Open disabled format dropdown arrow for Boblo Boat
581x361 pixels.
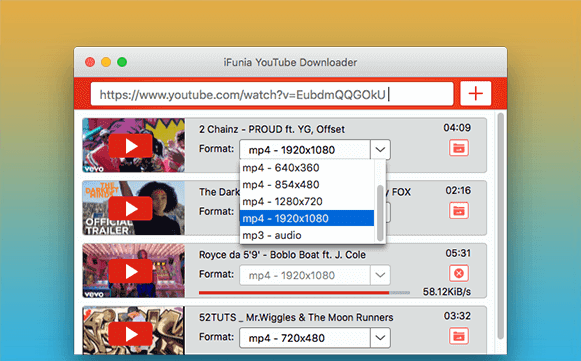[x=380, y=275]
